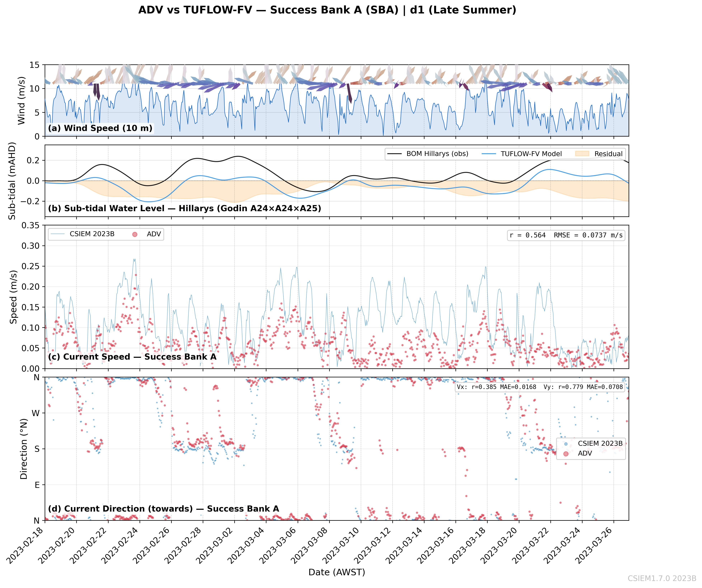Viewport: 702px width, 588px height.
Task: Click the "Date (AWST)" x-axis label
Action: point(337,572)
